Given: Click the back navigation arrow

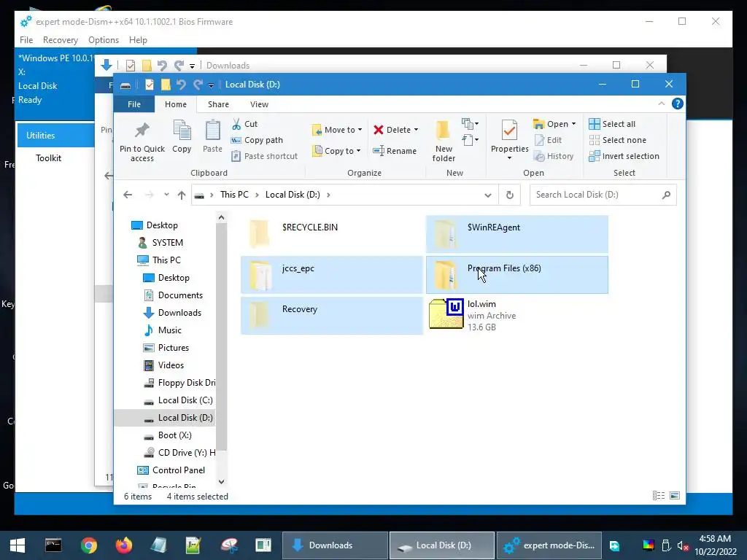Looking at the screenshot, I should 128,195.
